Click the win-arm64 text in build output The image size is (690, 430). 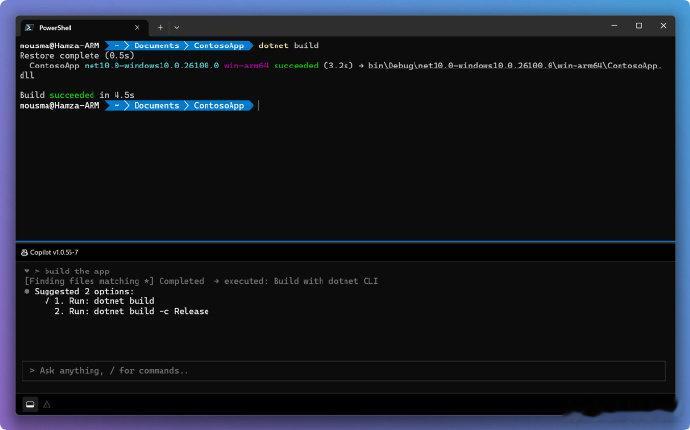(246, 66)
